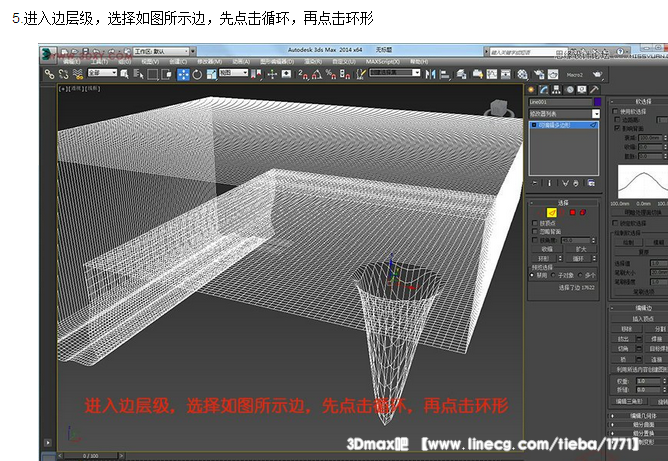Open Select by Name tool
Screen dimensions: 668x461
pos(138,74)
